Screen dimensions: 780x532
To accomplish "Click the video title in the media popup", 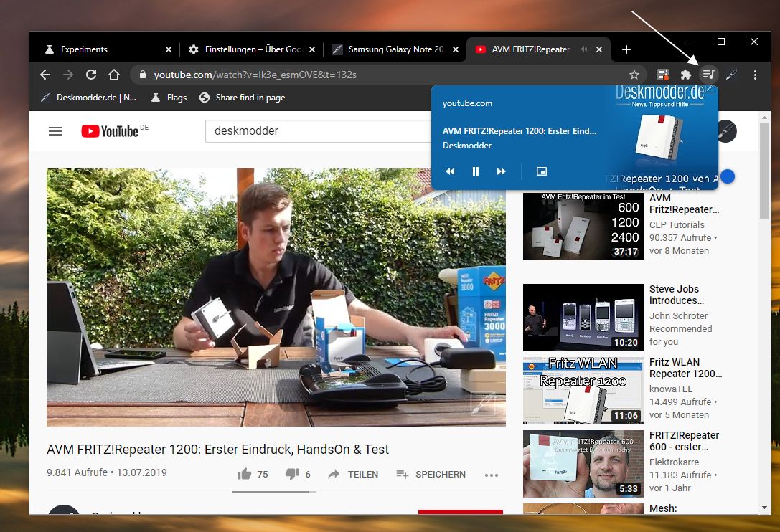I will pos(520,131).
